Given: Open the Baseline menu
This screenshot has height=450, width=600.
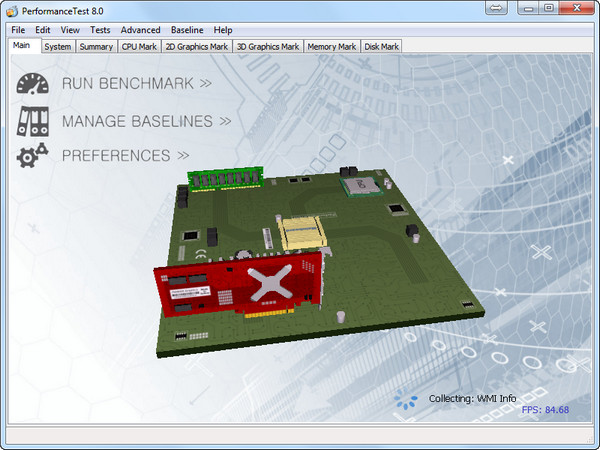Looking at the screenshot, I should click(x=187, y=30).
